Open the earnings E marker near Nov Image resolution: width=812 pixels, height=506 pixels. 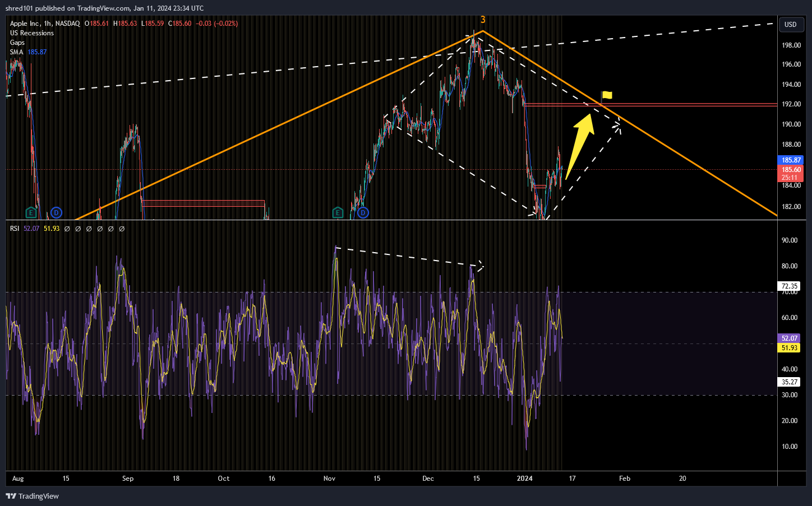point(338,212)
